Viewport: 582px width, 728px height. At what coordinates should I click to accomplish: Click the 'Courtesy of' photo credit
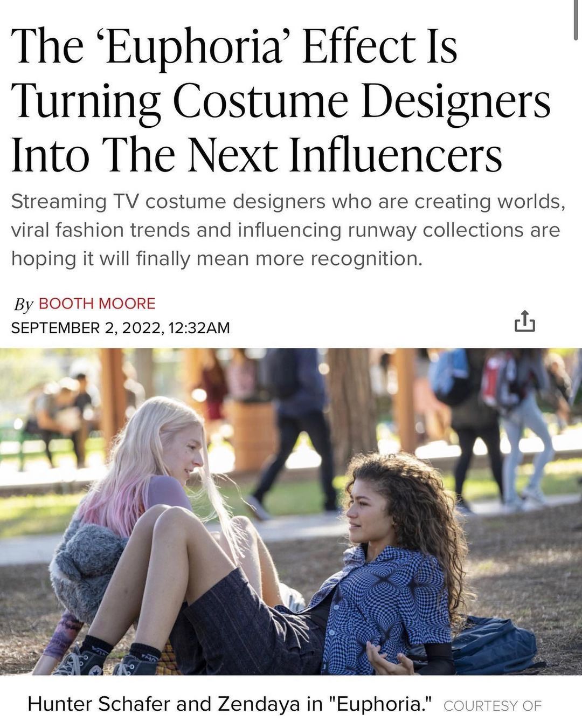point(493,706)
